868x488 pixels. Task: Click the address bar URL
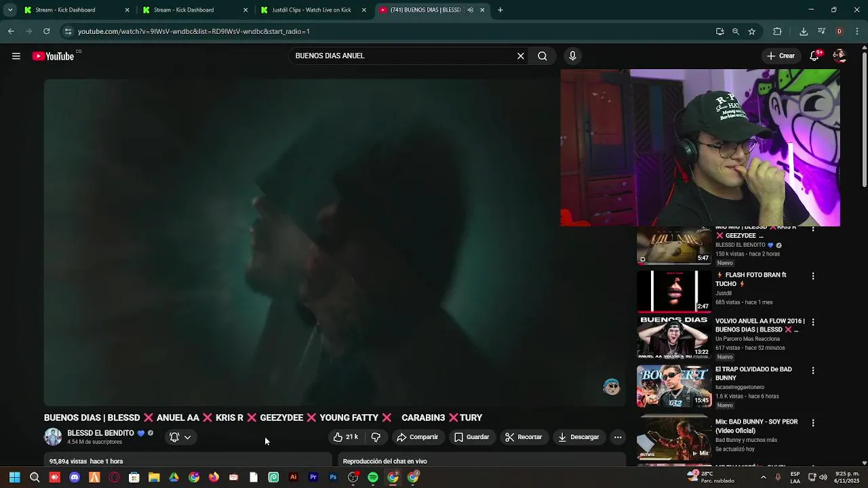click(x=194, y=31)
